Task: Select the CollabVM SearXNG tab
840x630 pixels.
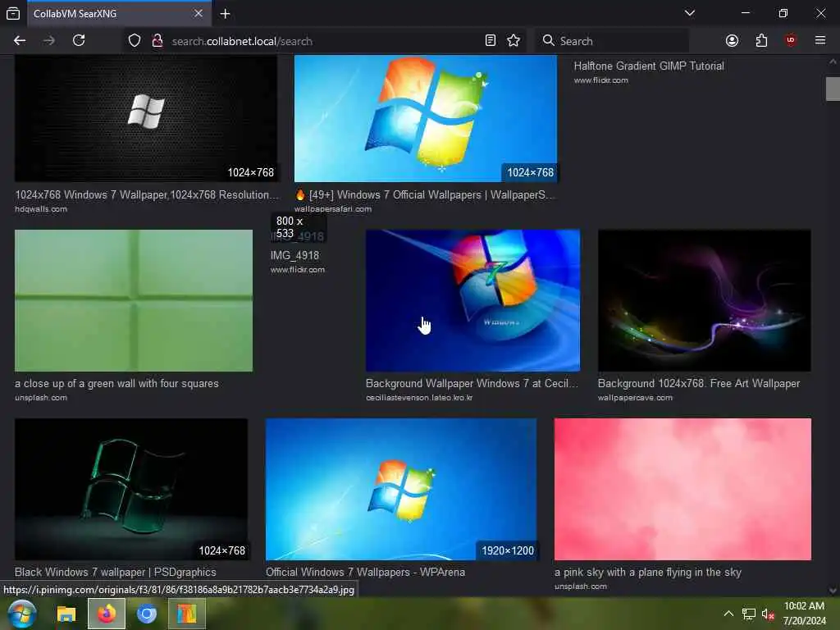Action: (119, 13)
